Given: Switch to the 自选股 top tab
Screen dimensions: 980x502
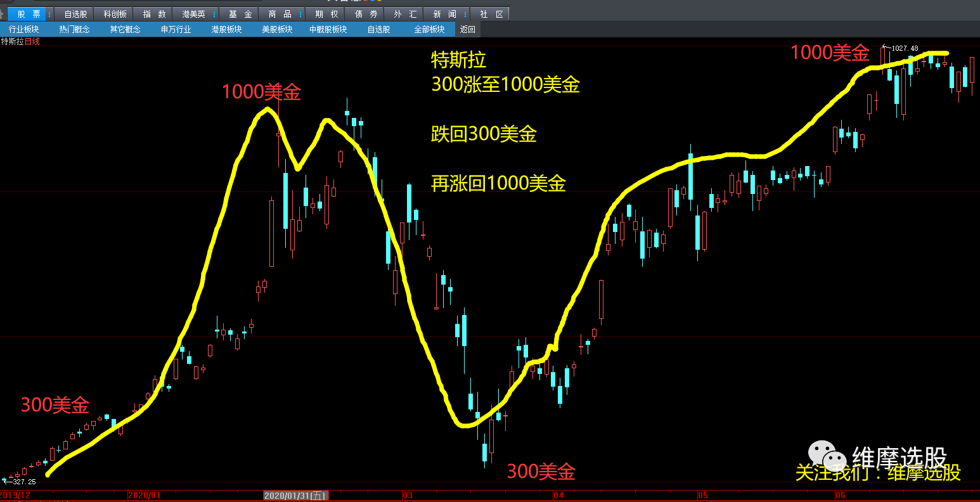Looking at the screenshot, I should coord(75,14).
